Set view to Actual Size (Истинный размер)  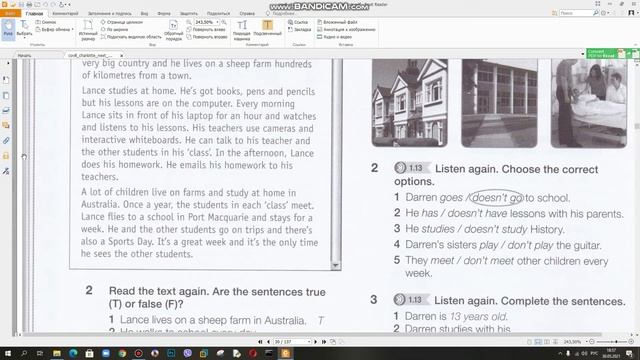[88, 30]
